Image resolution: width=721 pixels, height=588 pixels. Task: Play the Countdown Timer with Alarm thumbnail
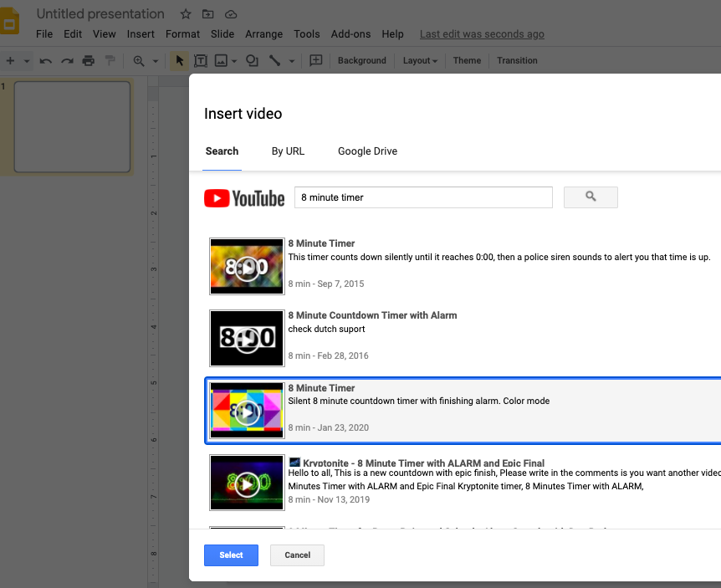coord(247,339)
